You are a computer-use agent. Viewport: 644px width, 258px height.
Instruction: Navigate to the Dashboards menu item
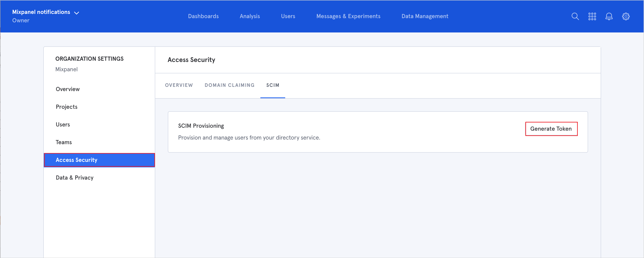(203, 16)
